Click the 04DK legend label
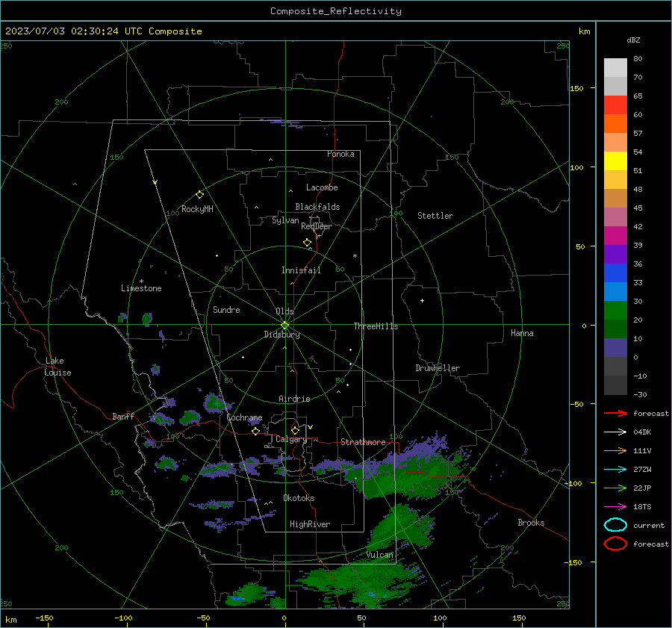The image size is (672, 628). coord(642,432)
